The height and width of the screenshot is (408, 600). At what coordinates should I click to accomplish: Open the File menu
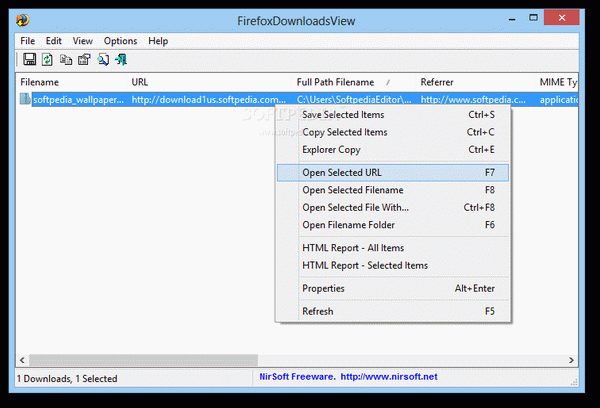click(28, 41)
